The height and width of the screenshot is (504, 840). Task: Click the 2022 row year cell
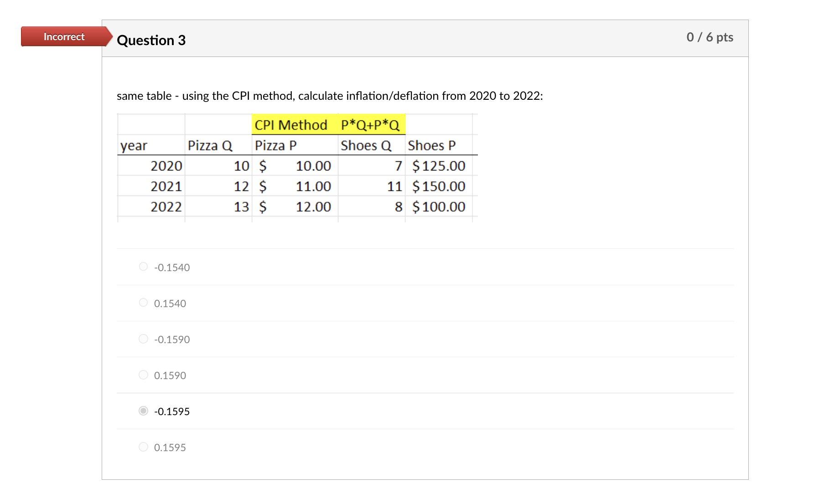166,206
